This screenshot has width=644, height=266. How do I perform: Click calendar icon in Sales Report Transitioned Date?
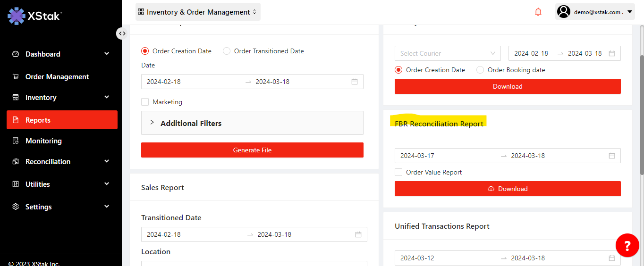[x=358, y=234]
